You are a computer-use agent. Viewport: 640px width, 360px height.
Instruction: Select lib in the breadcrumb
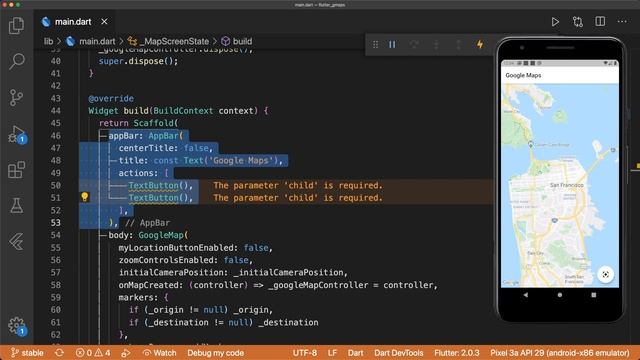[48, 41]
